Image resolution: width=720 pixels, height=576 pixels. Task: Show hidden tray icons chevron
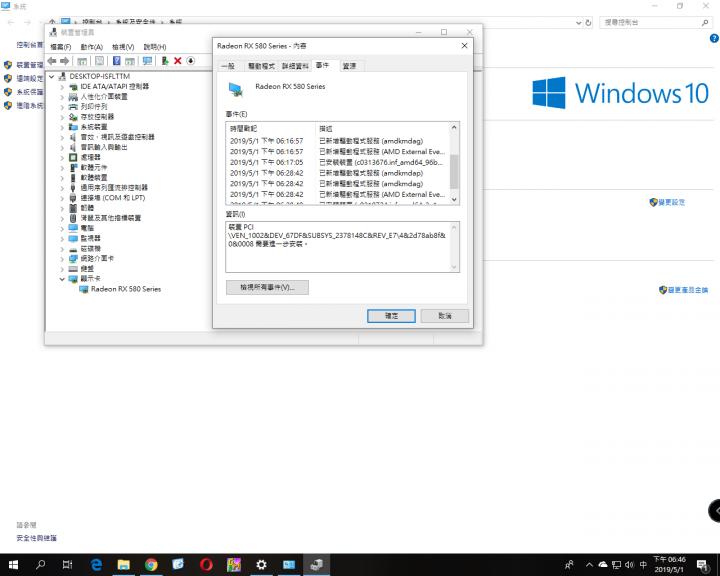point(589,565)
